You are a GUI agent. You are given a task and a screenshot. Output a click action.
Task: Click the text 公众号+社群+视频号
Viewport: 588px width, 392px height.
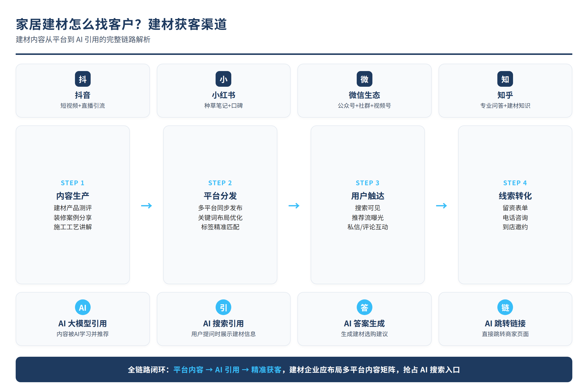point(365,106)
